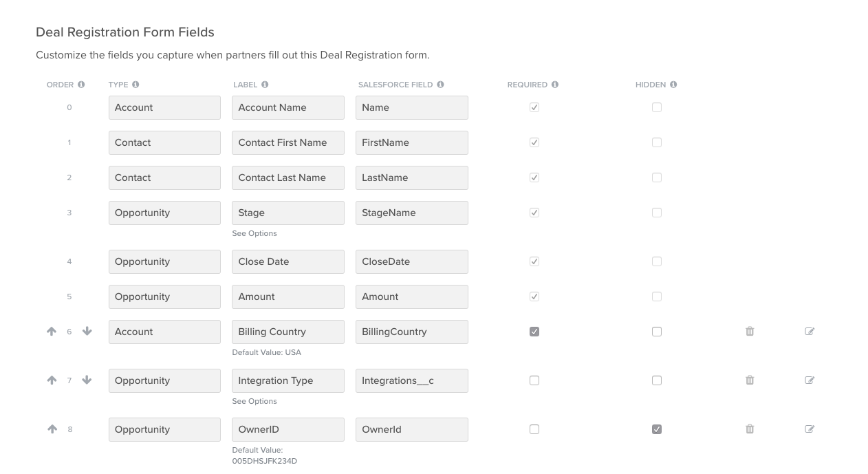Viewport: 868px width, 474px height.
Task: Click info icon next to Salesforce Field
Action: [x=440, y=85]
